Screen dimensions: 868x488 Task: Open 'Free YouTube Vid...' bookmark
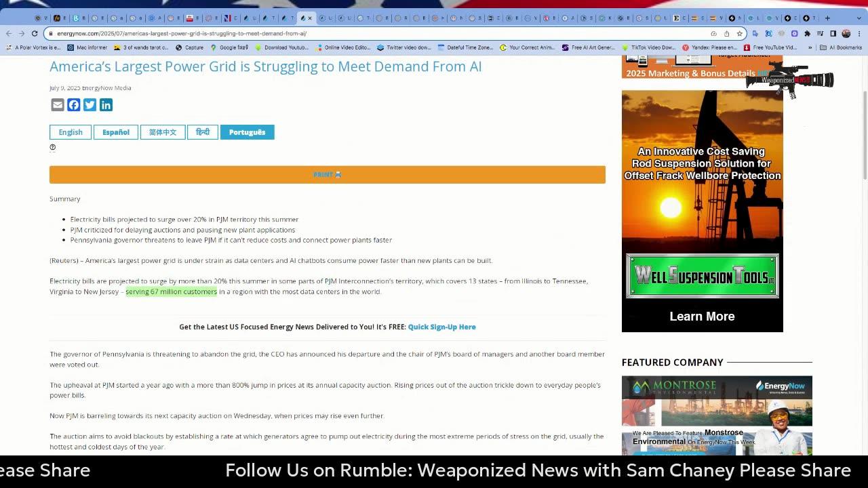(770, 47)
